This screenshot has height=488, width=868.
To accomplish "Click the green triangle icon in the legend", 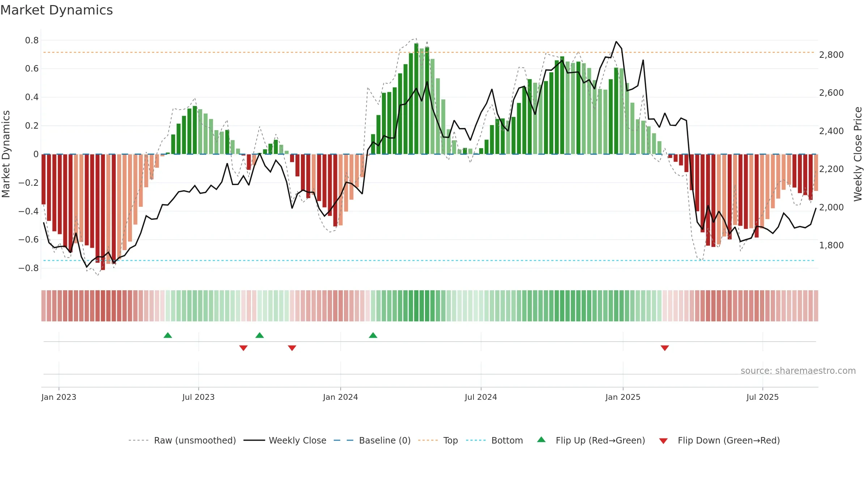I will tap(541, 440).
